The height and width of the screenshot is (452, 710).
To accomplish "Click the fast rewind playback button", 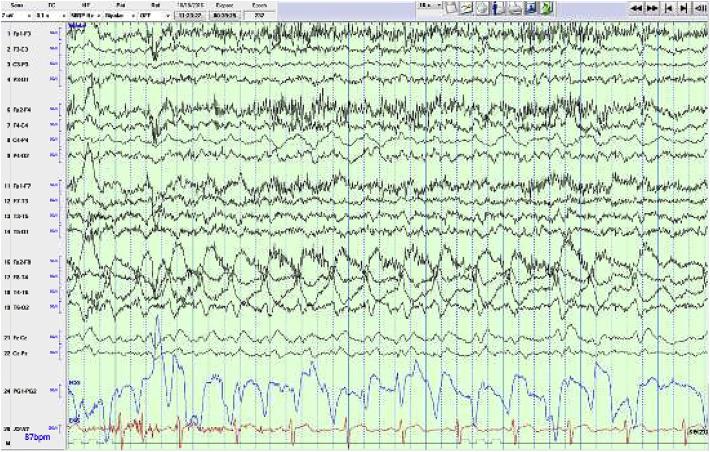I will coord(636,8).
